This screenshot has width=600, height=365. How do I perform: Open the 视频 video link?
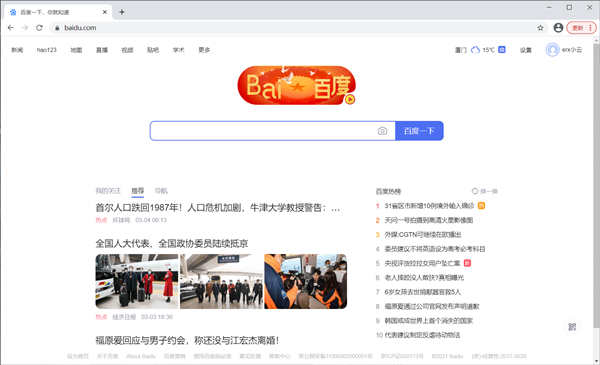[127, 50]
